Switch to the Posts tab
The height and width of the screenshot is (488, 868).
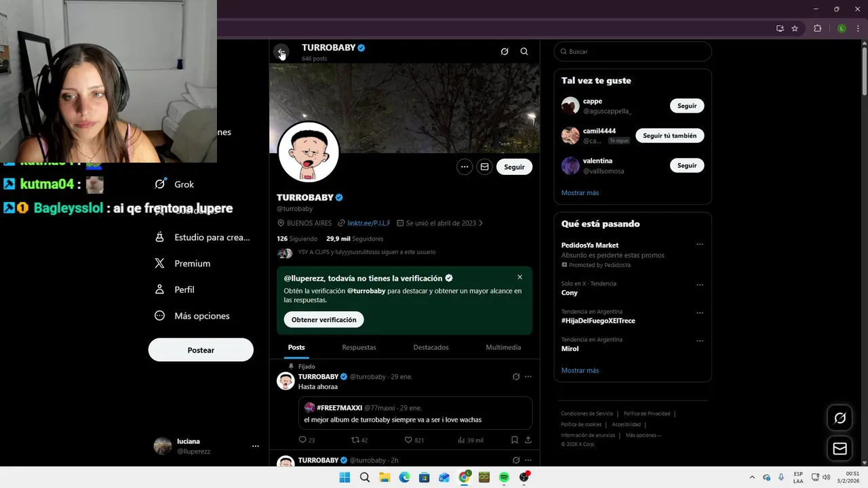coord(296,347)
